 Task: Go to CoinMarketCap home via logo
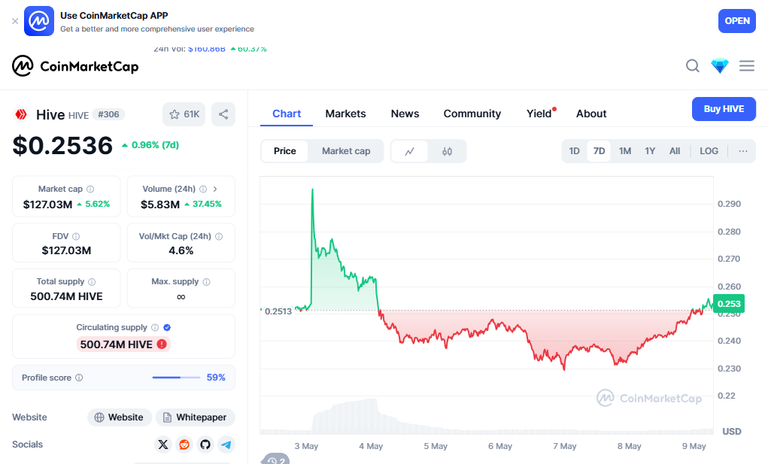pyautogui.click(x=75, y=66)
